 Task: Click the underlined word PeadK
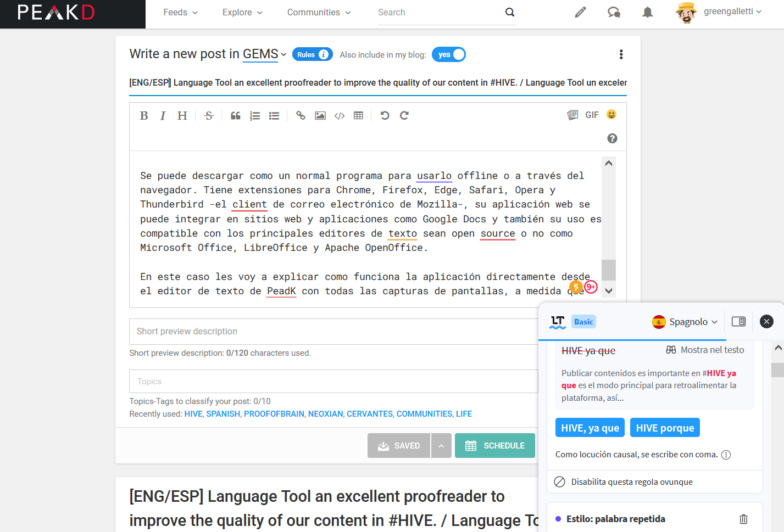[x=281, y=291]
